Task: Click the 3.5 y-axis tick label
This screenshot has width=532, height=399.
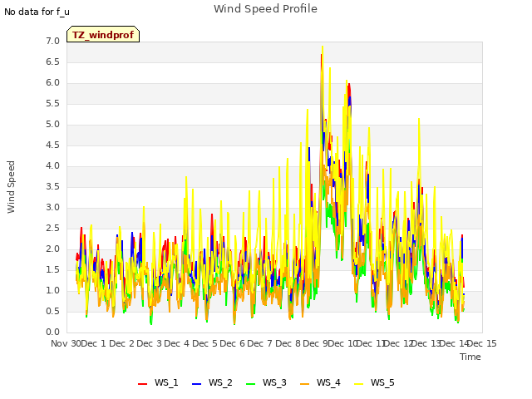Action: (52, 186)
